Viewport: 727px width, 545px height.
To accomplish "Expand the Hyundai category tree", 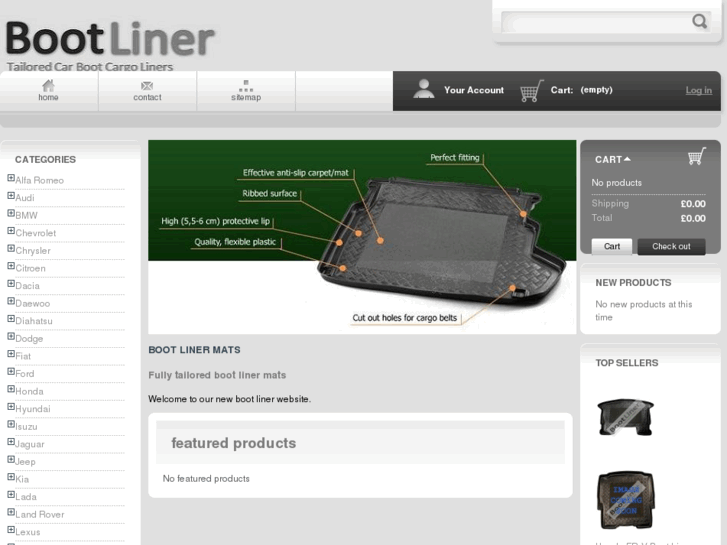I will point(11,407).
